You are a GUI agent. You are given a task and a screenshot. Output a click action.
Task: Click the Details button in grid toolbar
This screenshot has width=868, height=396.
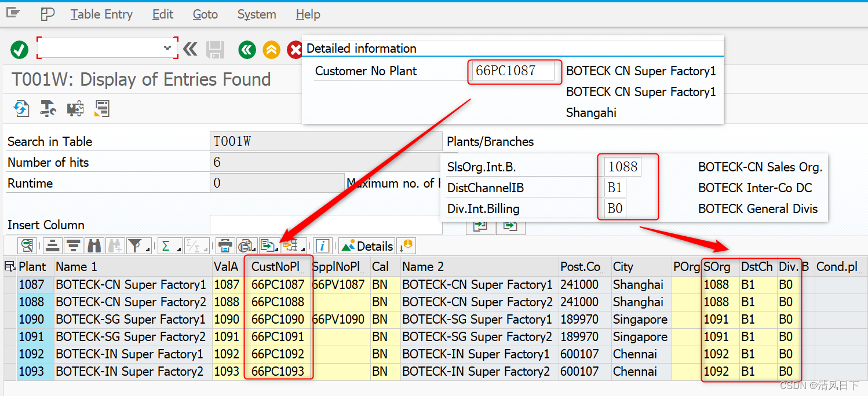click(367, 246)
